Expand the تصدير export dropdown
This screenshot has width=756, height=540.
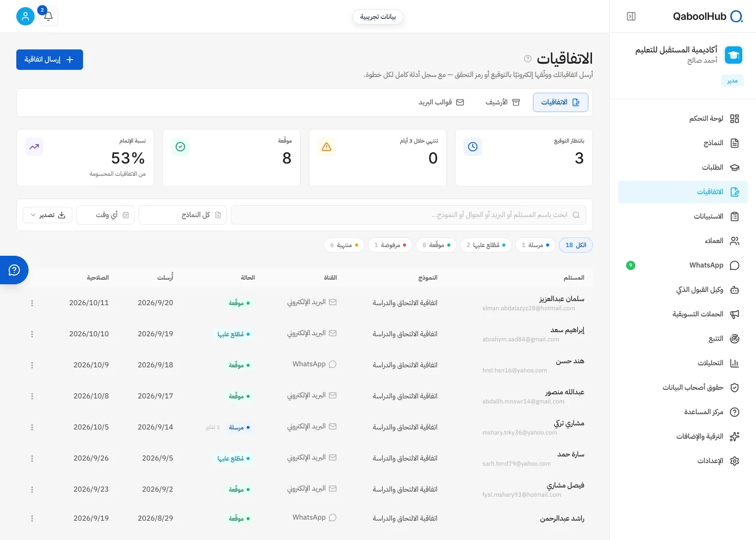[47, 215]
